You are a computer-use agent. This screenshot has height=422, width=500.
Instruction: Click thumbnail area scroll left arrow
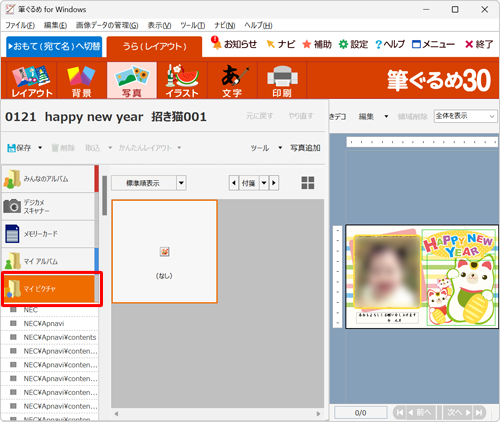point(116,414)
